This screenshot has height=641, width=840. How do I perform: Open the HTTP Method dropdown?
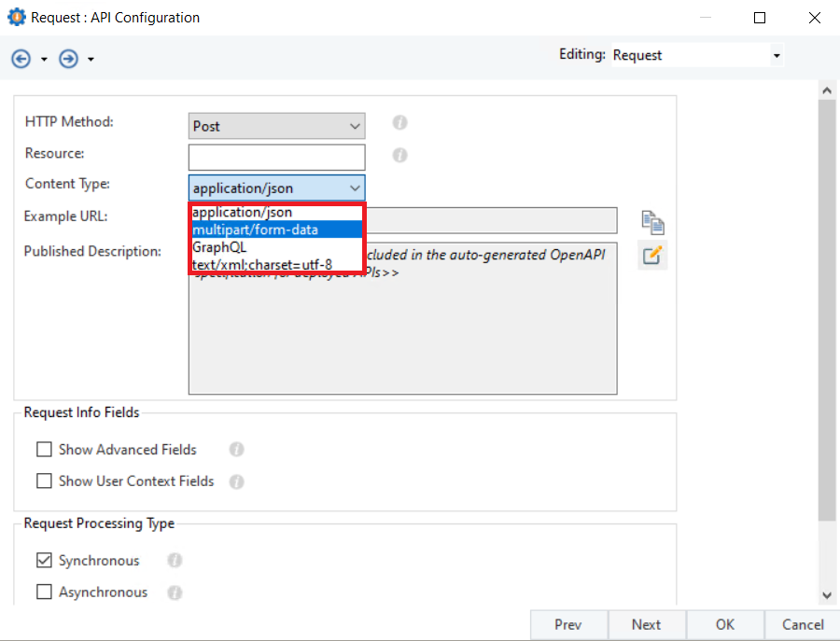(x=276, y=126)
